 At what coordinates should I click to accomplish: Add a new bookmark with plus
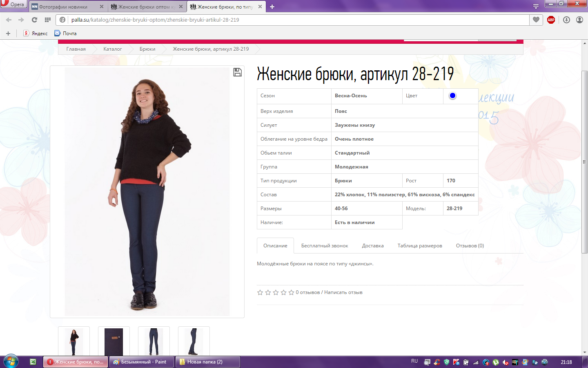8,34
